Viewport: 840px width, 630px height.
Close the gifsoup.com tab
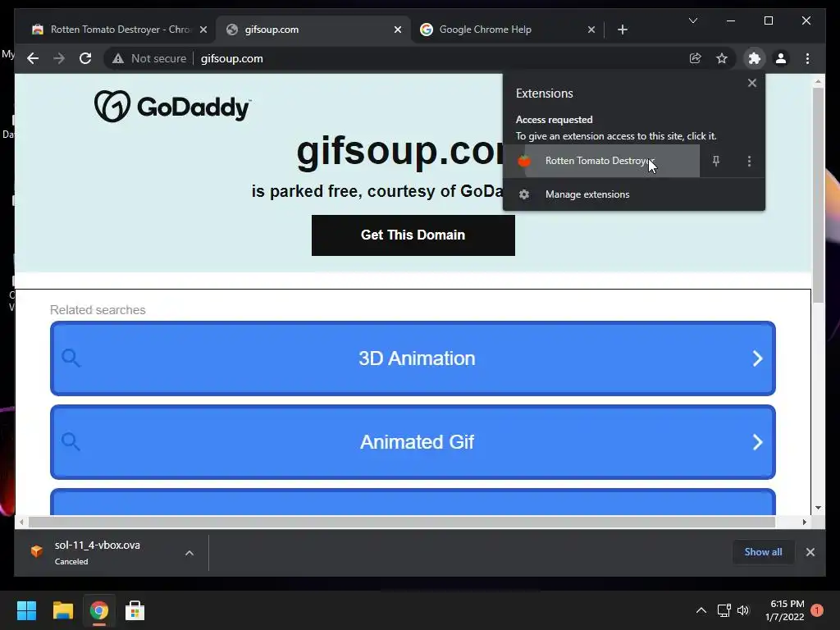[x=398, y=30]
